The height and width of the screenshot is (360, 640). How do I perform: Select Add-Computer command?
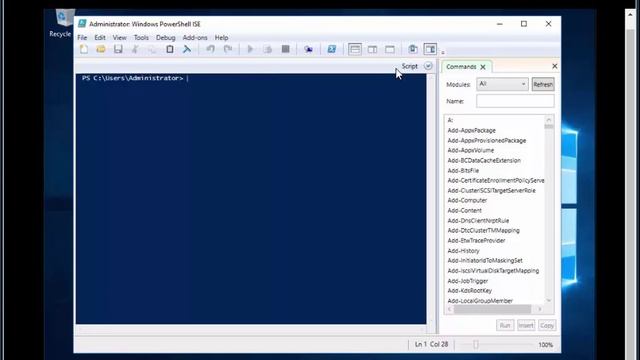click(467, 200)
